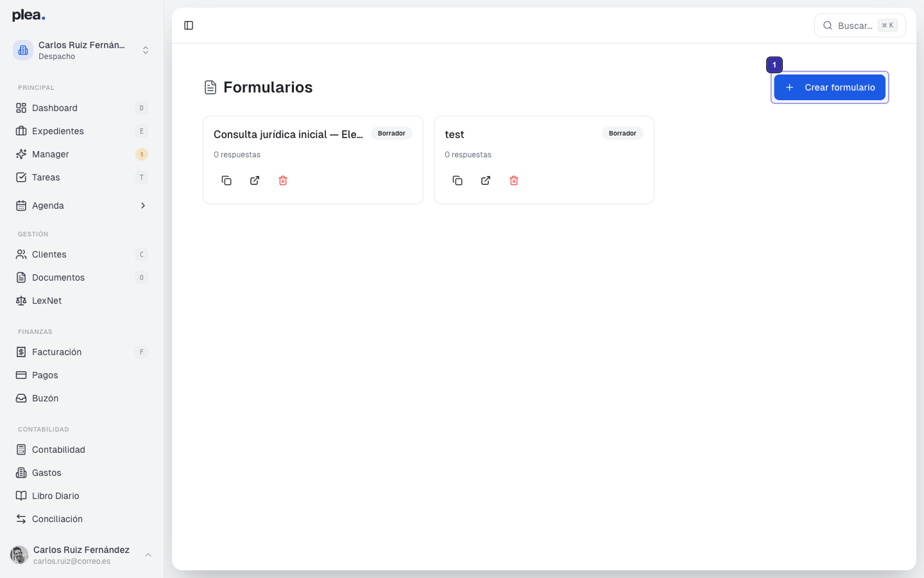Expand the Agenda submenu chevron
Viewport: 924px width, 578px height.
click(x=143, y=206)
